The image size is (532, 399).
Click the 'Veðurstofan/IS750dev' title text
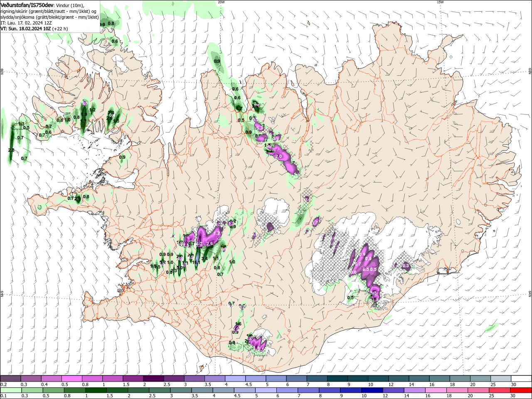[27, 5]
